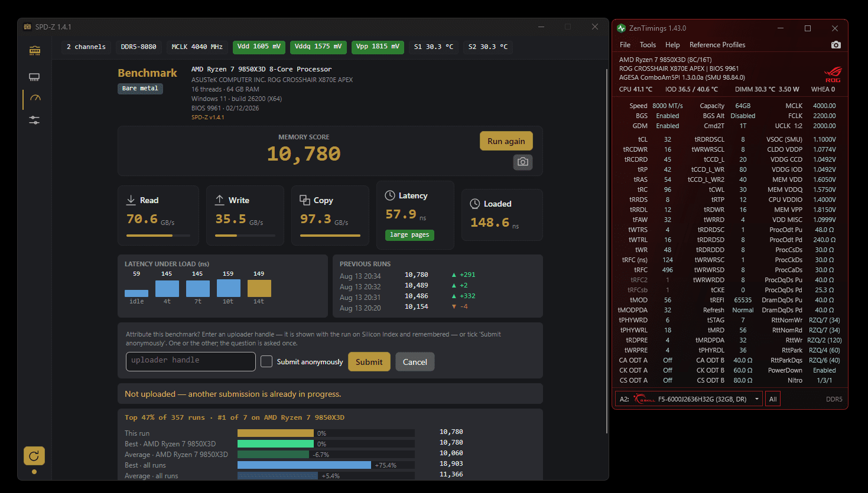This screenshot has width=868, height=493.
Task: Click the uploader handle input field
Action: tap(191, 361)
